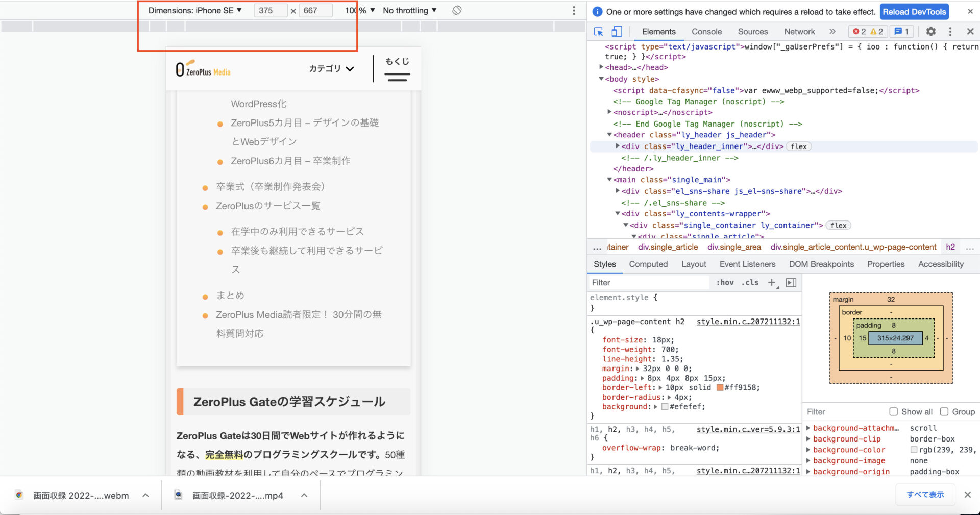
Task: Open the Accessibility tab
Action: click(941, 264)
